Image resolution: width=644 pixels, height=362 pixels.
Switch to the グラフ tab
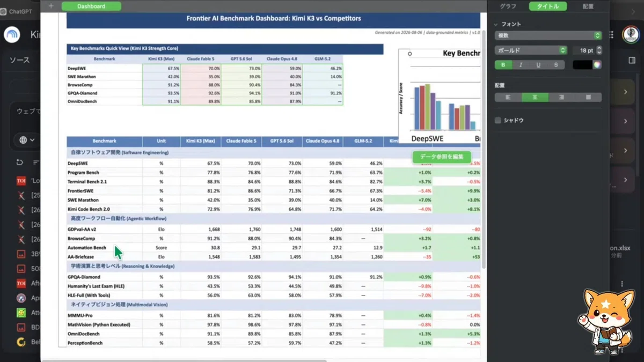(508, 6)
